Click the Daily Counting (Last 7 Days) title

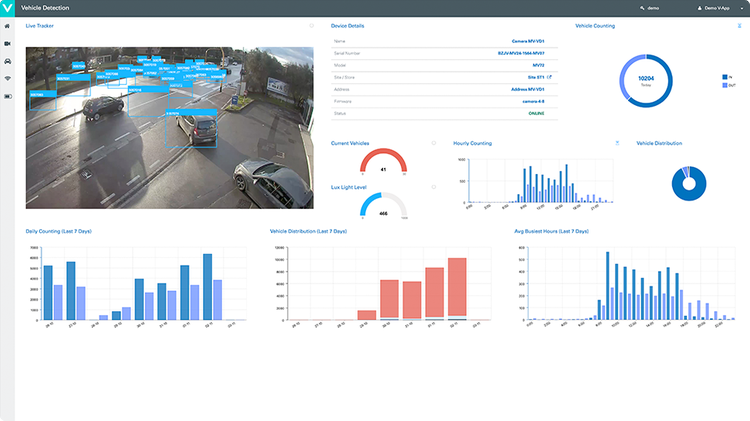click(58, 231)
